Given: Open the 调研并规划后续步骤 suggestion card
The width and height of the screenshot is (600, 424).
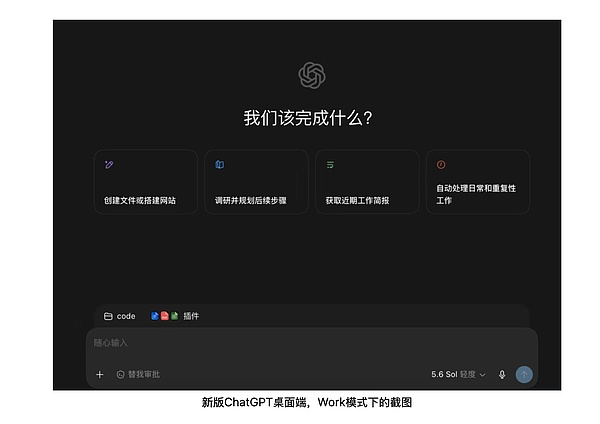Looking at the screenshot, I should [256, 181].
